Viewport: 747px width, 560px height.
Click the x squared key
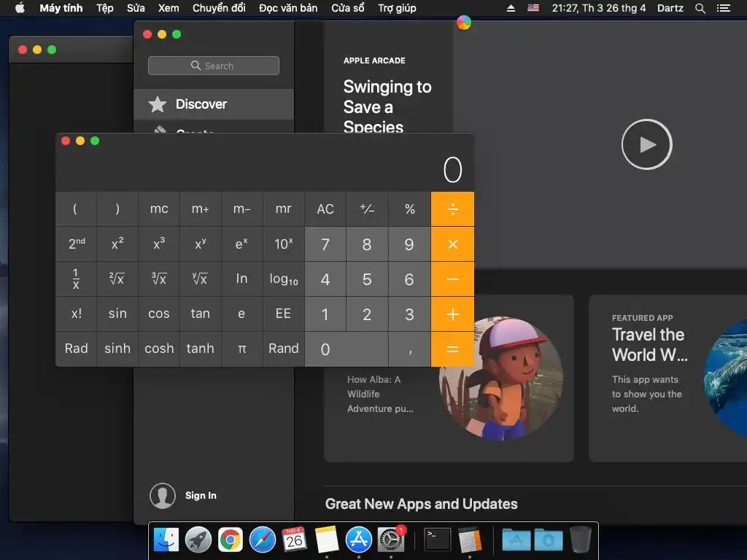[117, 244]
